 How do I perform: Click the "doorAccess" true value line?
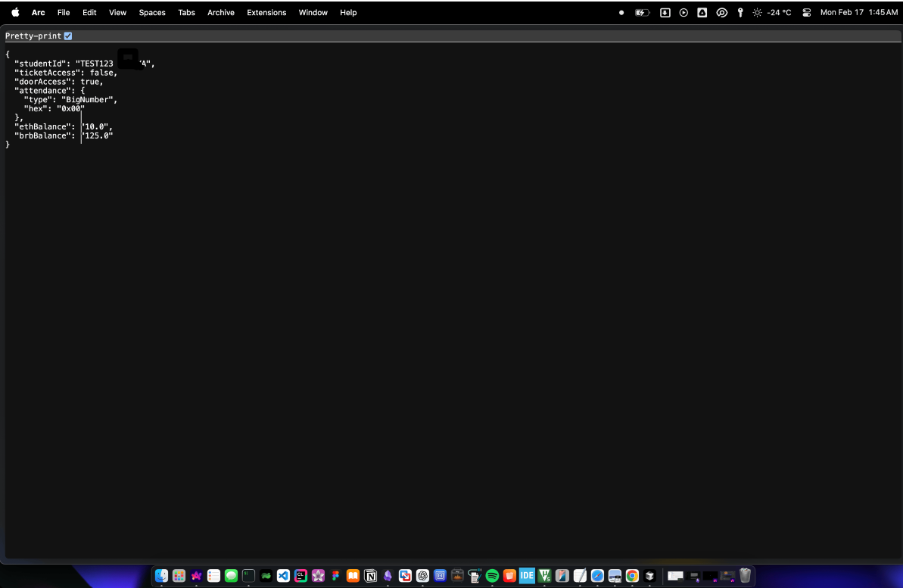pyautogui.click(x=59, y=82)
